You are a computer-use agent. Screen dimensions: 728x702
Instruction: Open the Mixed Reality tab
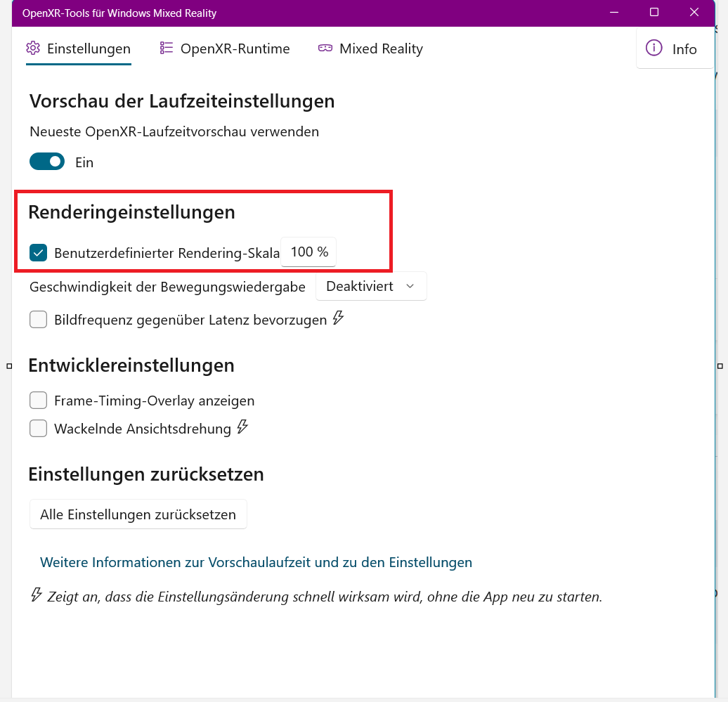pos(370,48)
